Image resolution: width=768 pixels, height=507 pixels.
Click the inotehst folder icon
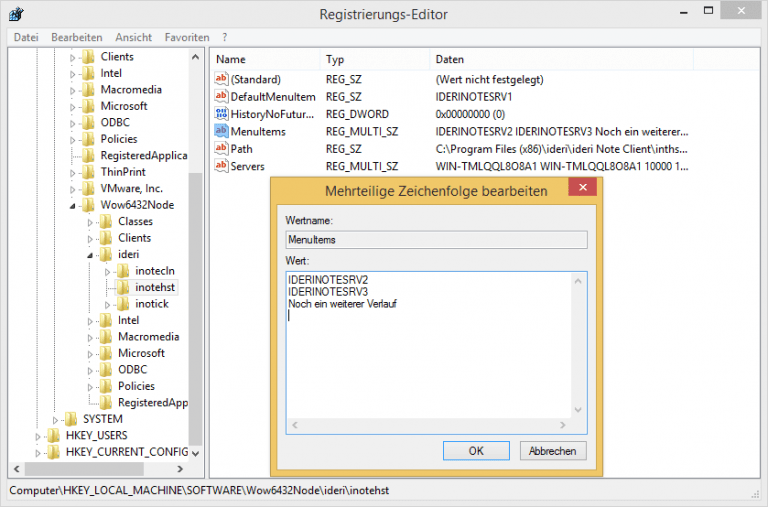coord(123,287)
